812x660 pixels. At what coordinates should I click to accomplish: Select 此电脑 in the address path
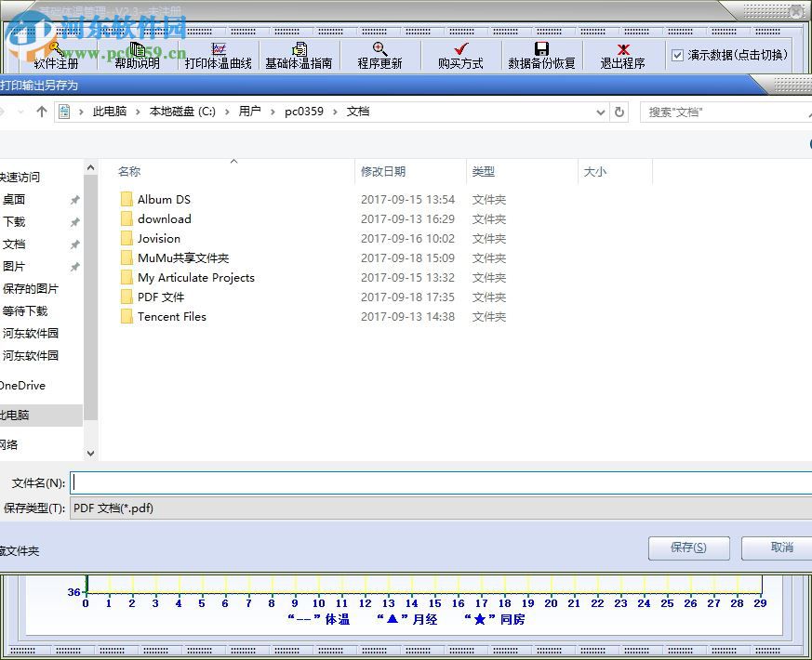109,112
